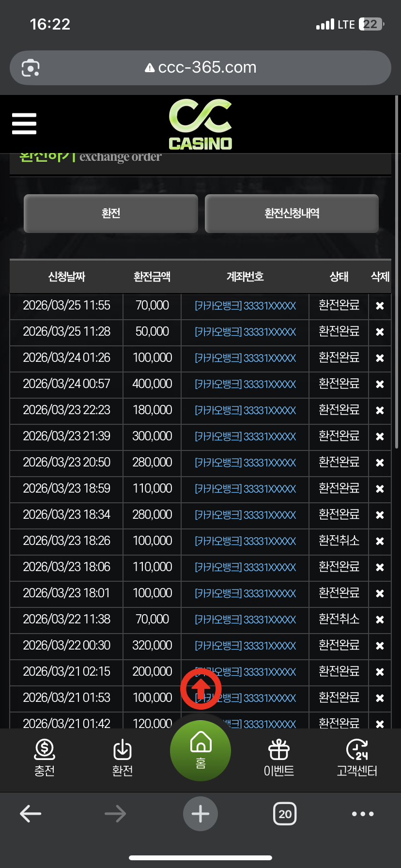Viewport: 401px width, 868px height.
Task: Open the tab switcher showing 20
Action: tap(285, 814)
